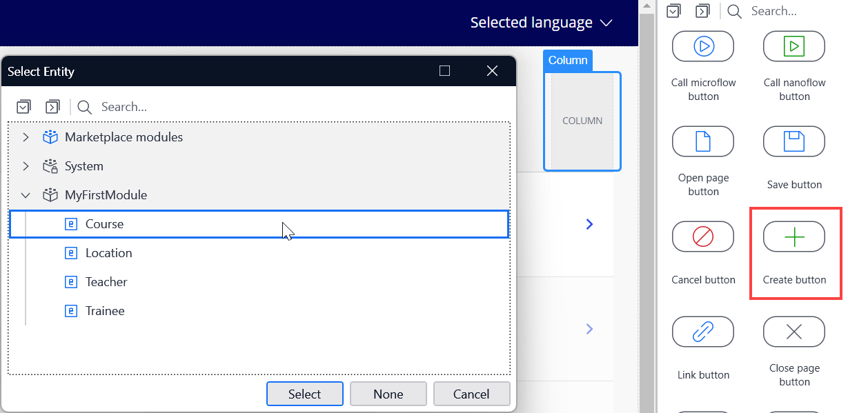Select the Trainee entity
Viewport: 868px width, 413px height.
[x=105, y=311]
